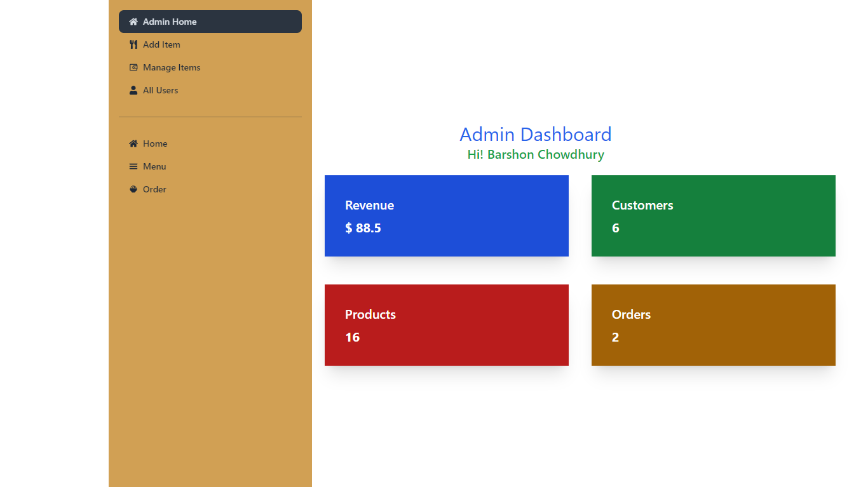The height and width of the screenshot is (487, 868).
Task: Go to Manage Items in the sidebar
Action: (172, 67)
